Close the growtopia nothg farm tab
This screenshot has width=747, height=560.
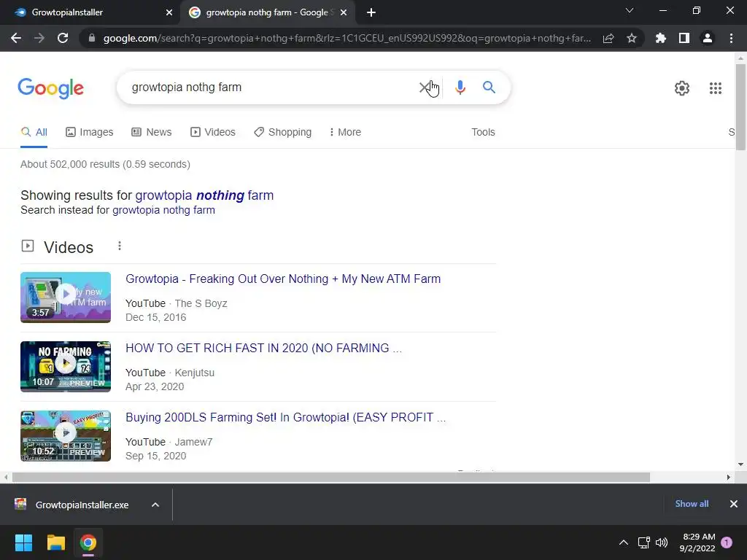tap(344, 12)
